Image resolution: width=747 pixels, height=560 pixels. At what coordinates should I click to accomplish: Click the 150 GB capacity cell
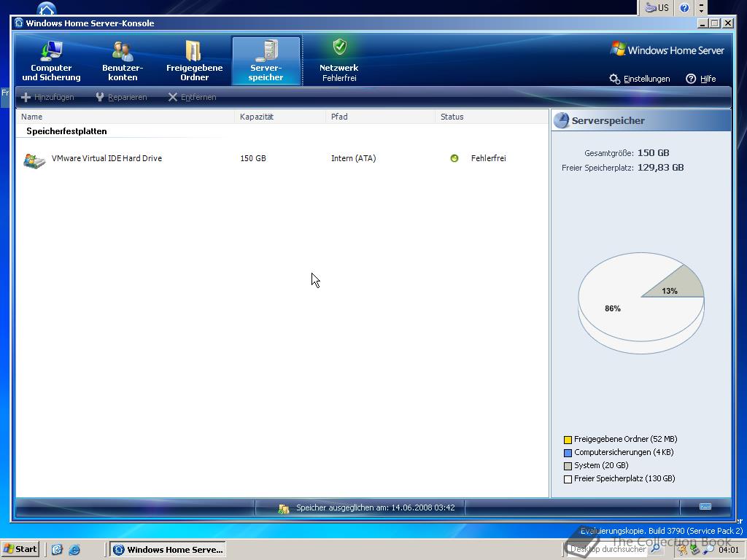coord(253,158)
